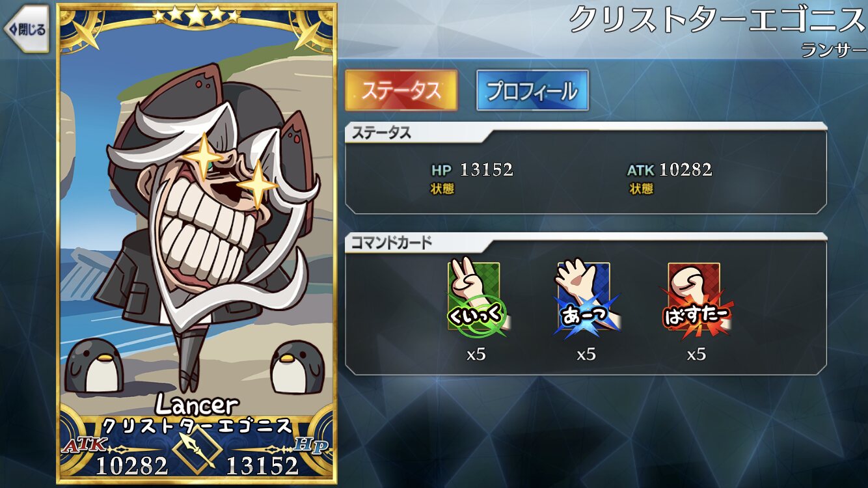The height and width of the screenshot is (488, 868).
Task: Switch to the ステータス tab
Action: pyautogui.click(x=401, y=90)
